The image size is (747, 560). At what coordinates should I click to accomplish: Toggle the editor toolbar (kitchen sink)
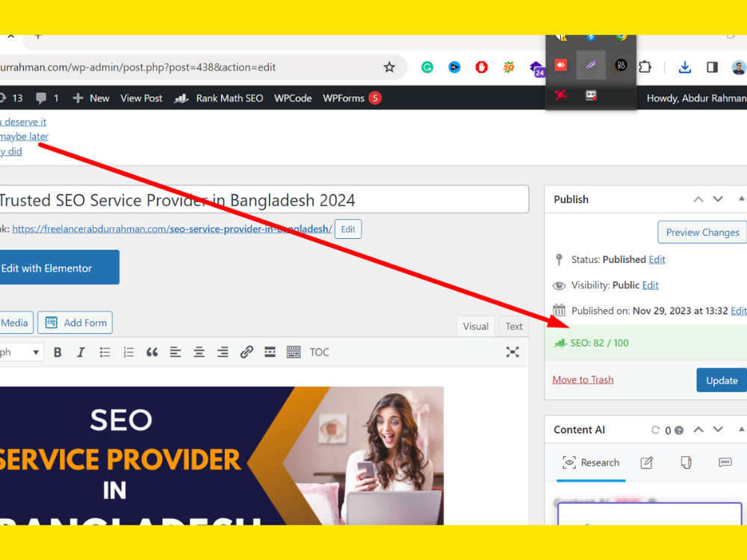294,352
